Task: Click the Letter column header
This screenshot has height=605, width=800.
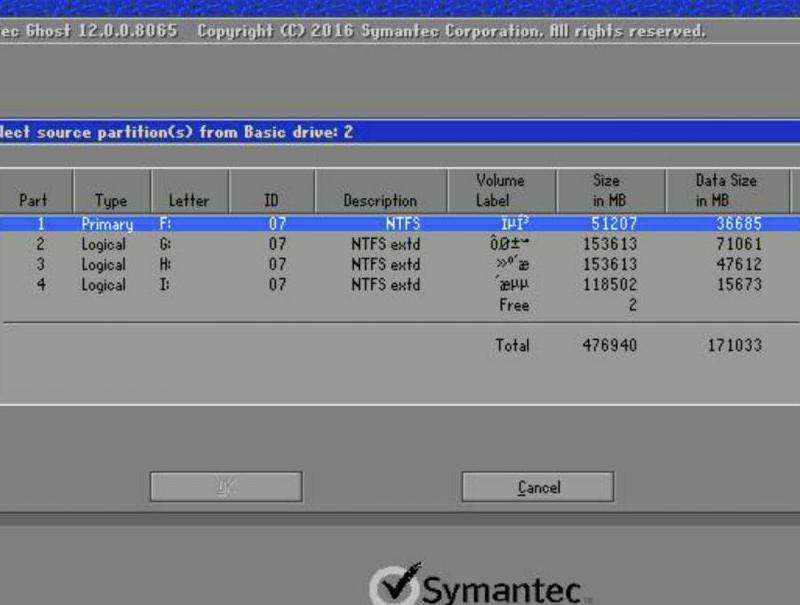Action: pyautogui.click(x=190, y=191)
